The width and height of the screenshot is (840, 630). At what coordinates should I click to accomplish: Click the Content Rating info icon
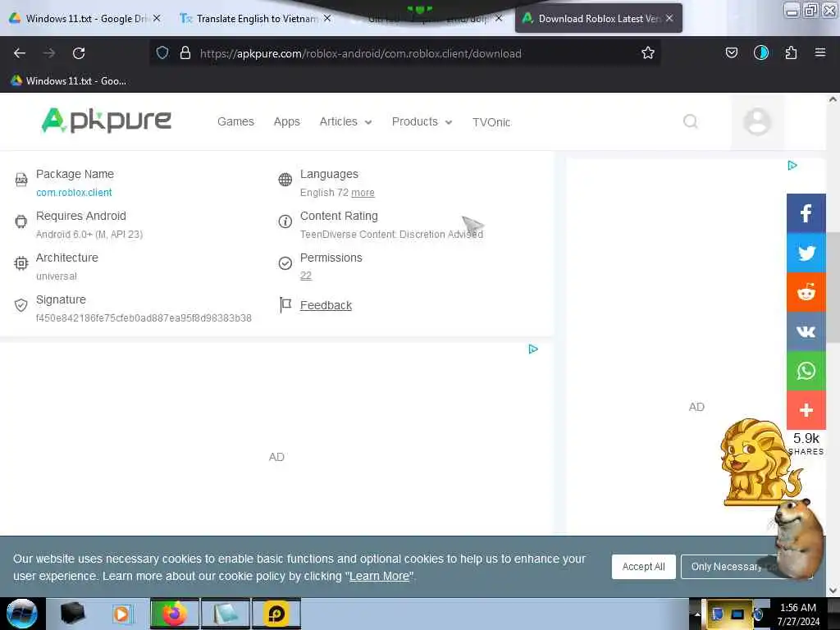[x=285, y=221]
